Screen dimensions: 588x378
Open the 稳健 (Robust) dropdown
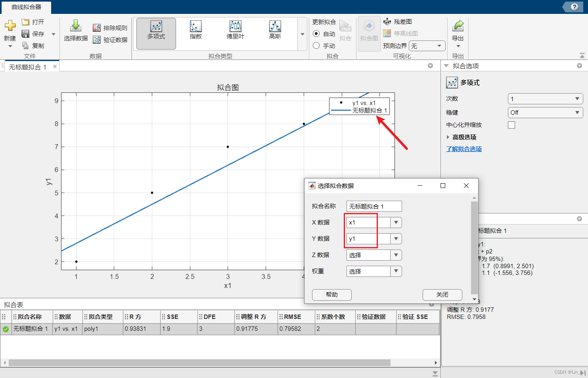545,112
